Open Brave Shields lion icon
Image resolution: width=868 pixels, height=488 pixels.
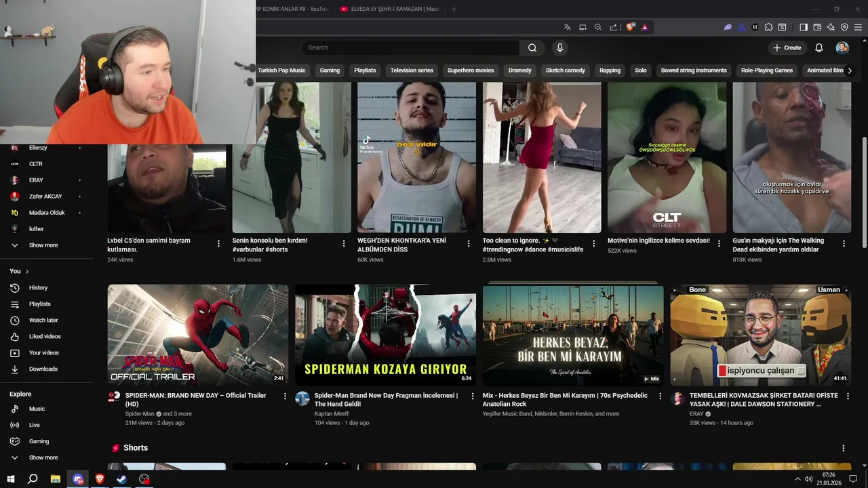631,27
